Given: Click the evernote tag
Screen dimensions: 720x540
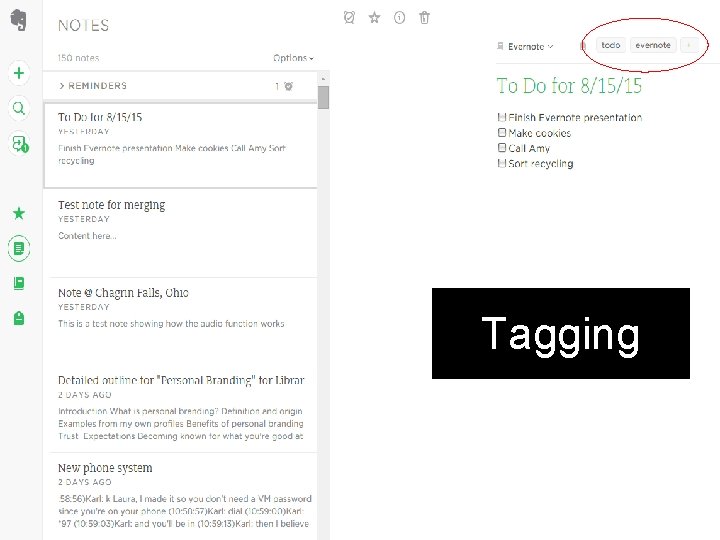Looking at the screenshot, I should coord(653,45).
